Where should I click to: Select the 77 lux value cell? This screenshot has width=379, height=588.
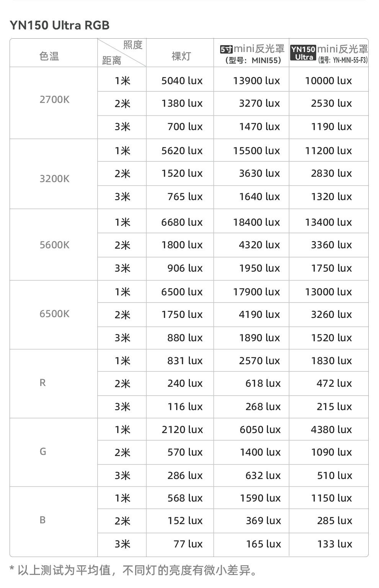point(188,544)
